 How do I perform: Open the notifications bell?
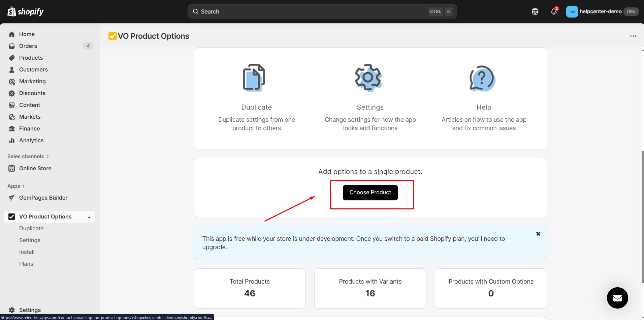553,11
